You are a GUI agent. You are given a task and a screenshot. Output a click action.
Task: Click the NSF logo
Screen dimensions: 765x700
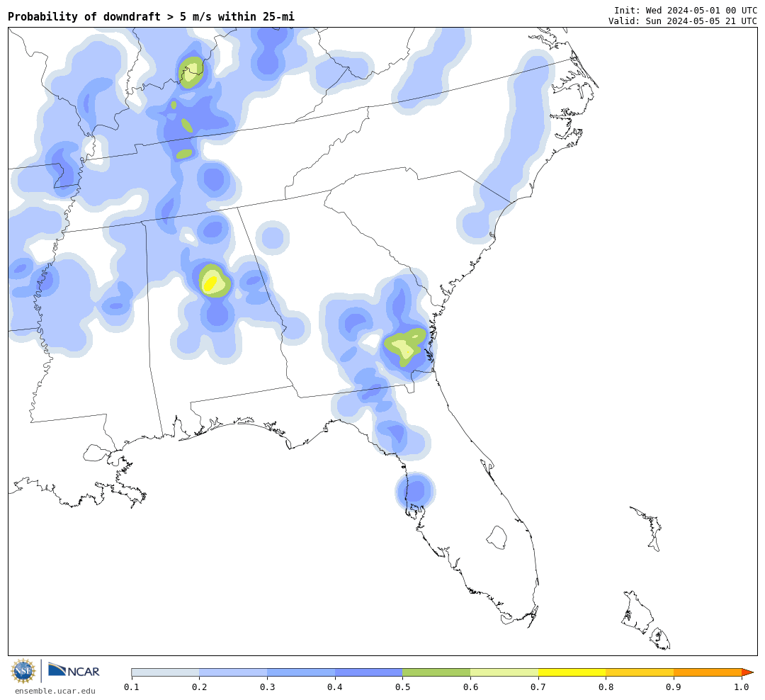[23, 671]
